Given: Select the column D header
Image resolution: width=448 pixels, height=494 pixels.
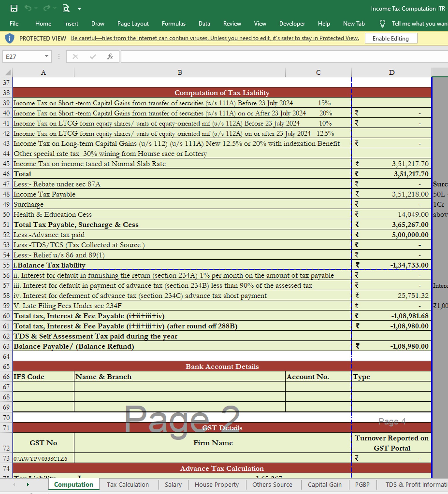Looking at the screenshot, I should pos(391,73).
